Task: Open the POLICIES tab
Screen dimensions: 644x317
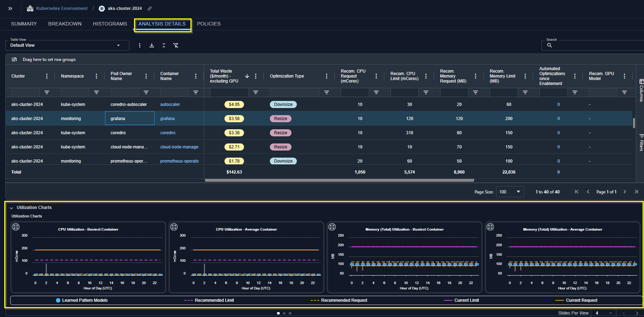Action: pyautogui.click(x=209, y=24)
